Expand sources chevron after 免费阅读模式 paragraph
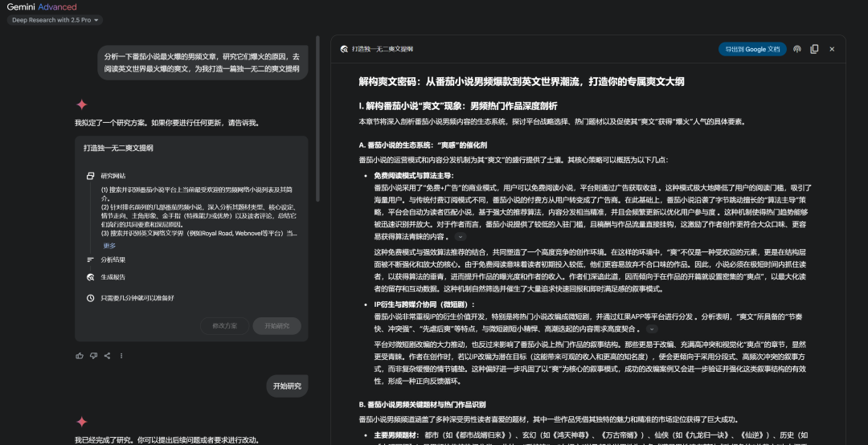Image resolution: width=868 pixels, height=445 pixels. [x=461, y=237]
